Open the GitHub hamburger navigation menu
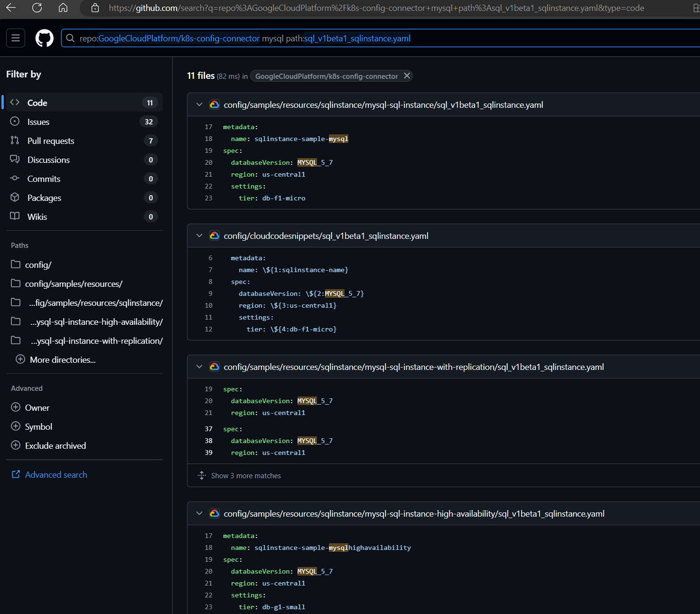This screenshot has height=614, width=700. [x=16, y=38]
